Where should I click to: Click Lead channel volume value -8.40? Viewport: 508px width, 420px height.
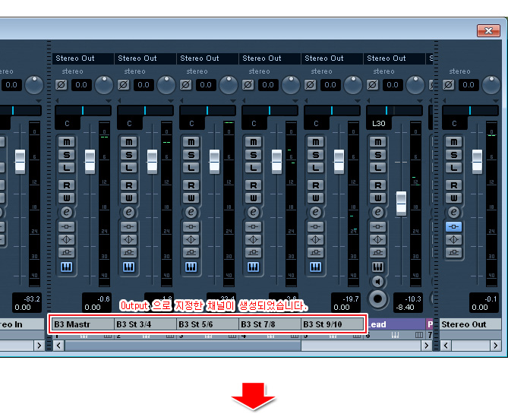coord(405,308)
